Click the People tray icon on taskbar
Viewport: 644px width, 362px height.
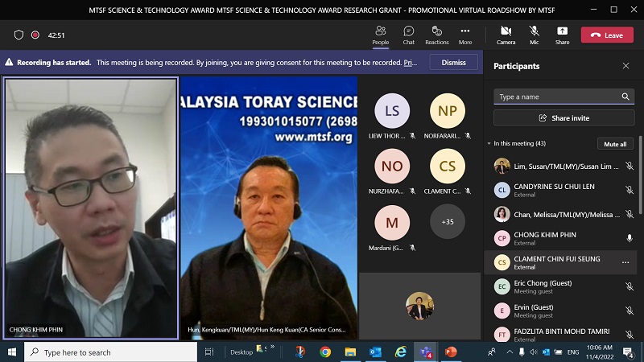(491, 352)
